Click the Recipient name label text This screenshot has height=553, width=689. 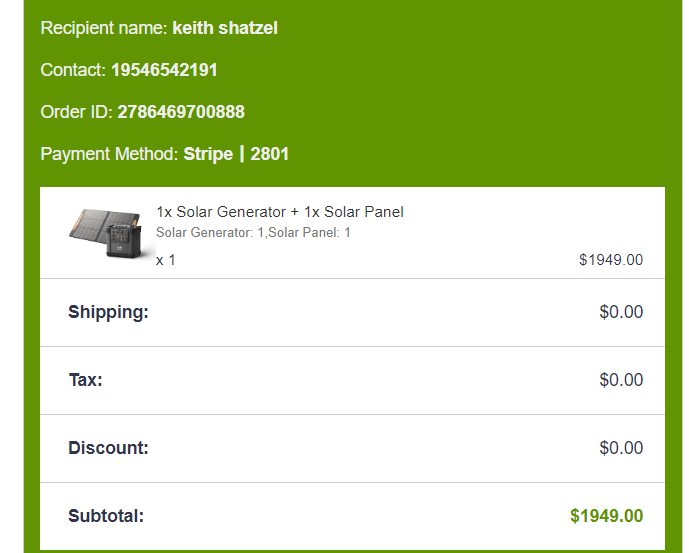pyautogui.click(x=103, y=28)
